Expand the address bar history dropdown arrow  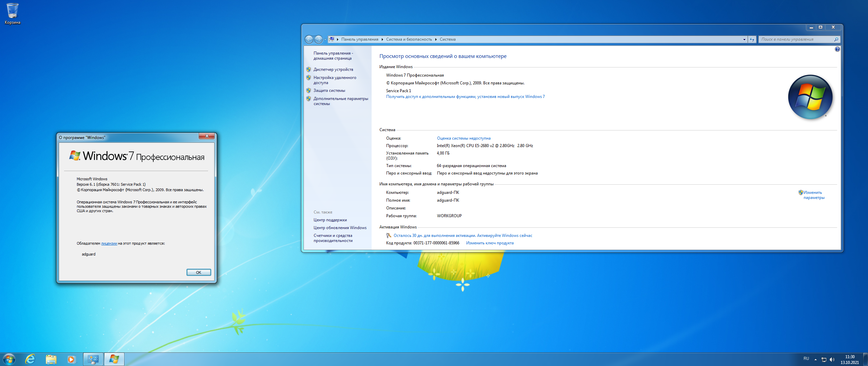[x=744, y=39]
